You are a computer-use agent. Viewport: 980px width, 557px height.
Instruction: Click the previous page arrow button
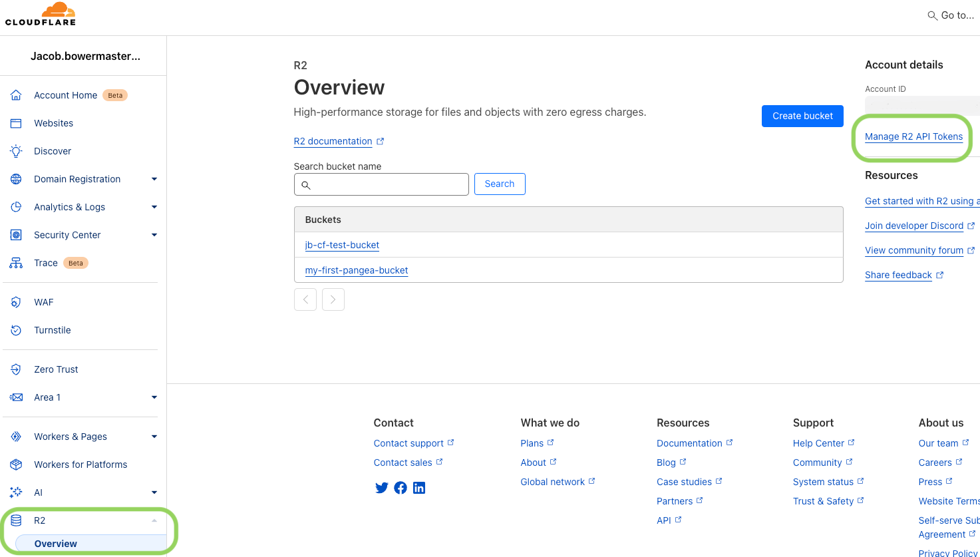pyautogui.click(x=305, y=299)
